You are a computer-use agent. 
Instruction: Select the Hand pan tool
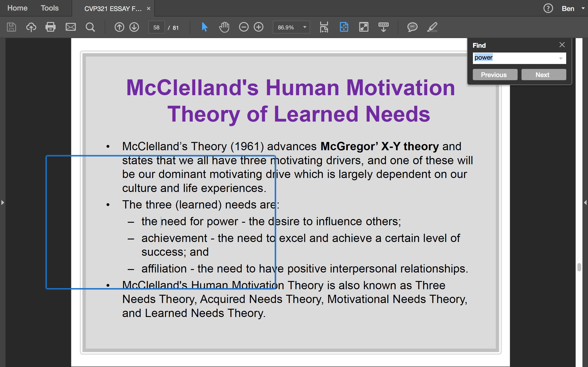point(224,27)
